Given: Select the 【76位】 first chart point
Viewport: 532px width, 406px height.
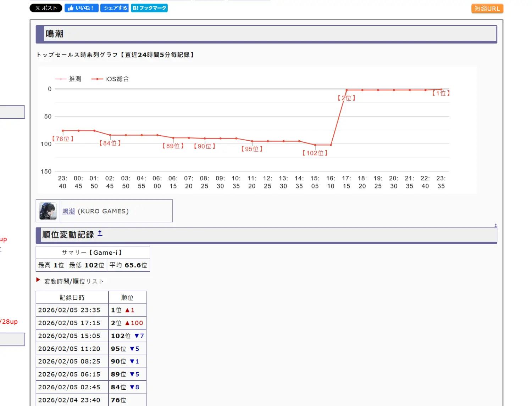Looking at the screenshot, I should [x=63, y=131].
